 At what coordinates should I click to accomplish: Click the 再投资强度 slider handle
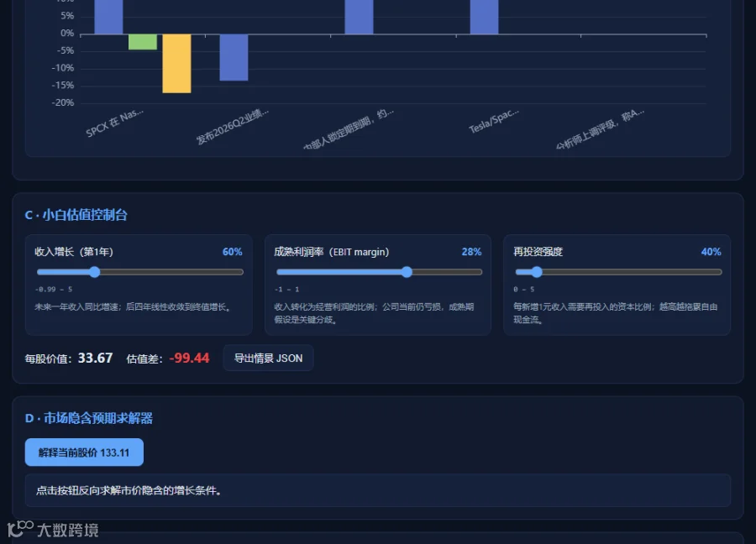[537, 272]
